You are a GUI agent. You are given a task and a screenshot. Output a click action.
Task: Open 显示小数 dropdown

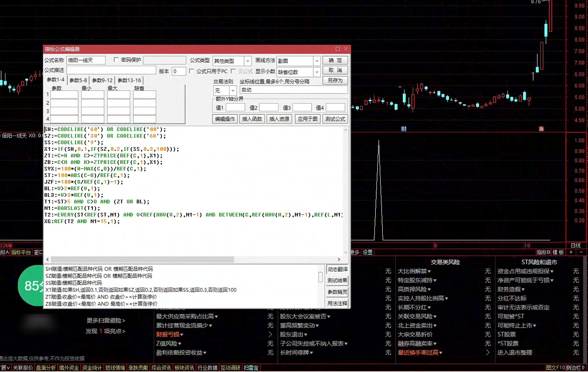click(317, 72)
